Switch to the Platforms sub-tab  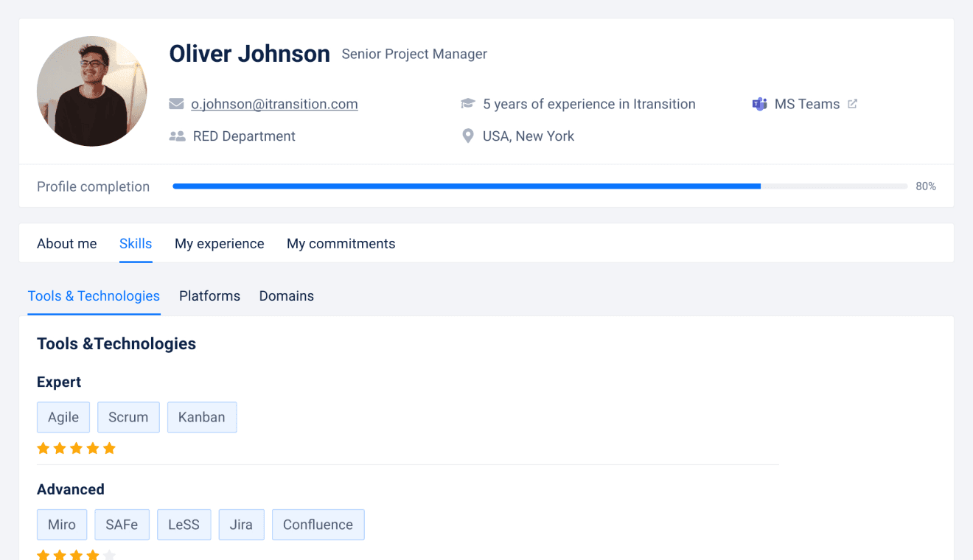coord(209,296)
